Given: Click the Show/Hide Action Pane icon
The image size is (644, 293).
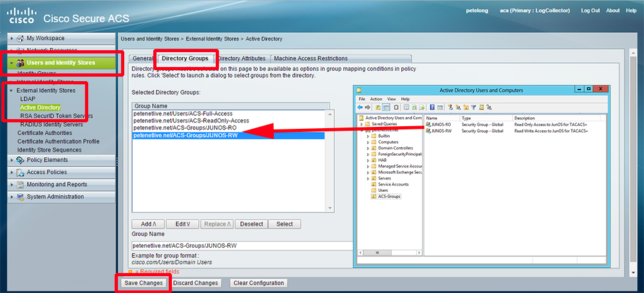Looking at the screenshot, I should 440,108.
